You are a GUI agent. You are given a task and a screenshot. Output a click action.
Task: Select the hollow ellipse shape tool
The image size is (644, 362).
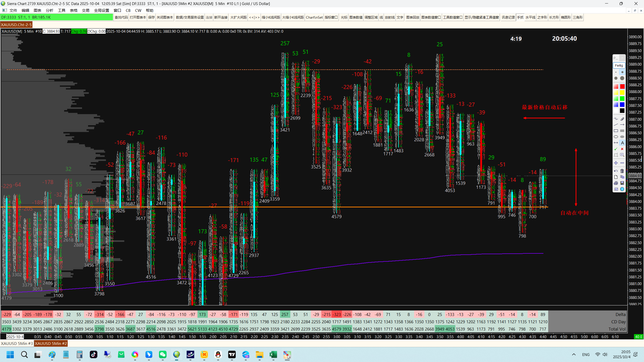pyautogui.click(x=616, y=137)
